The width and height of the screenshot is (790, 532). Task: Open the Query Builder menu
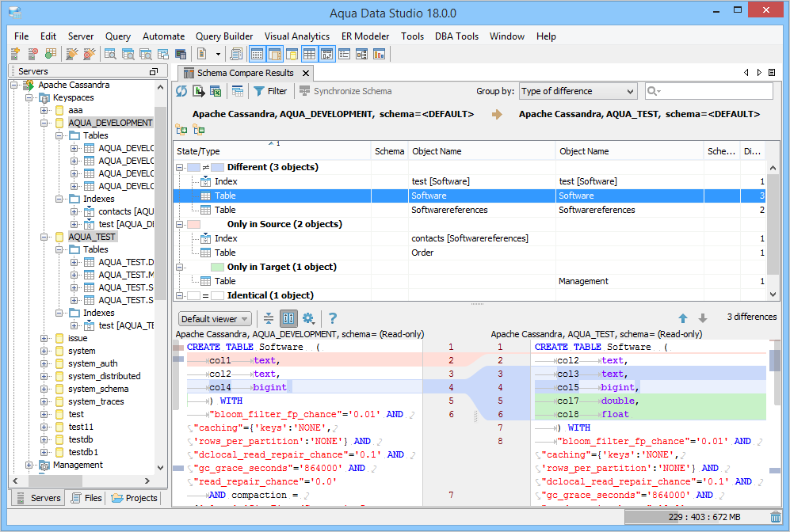(x=224, y=36)
